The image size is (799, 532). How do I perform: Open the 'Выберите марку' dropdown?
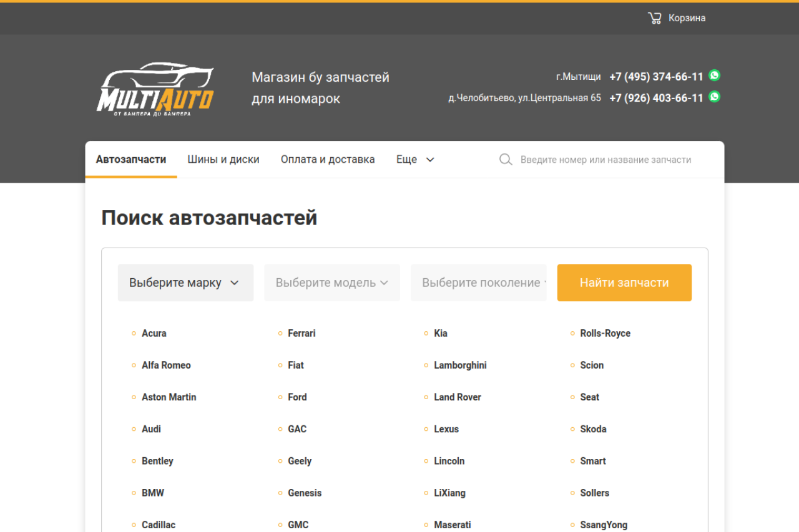185,283
